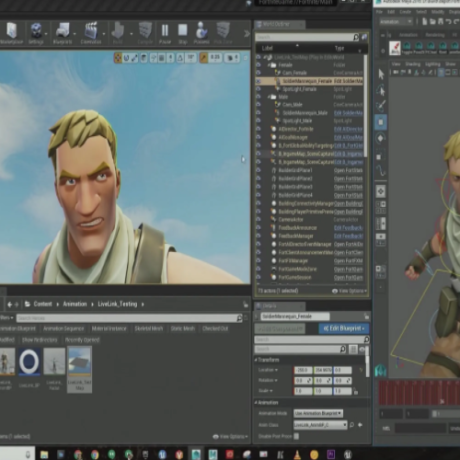
Task: Open the Cinematics toolbar button
Action: point(91,33)
